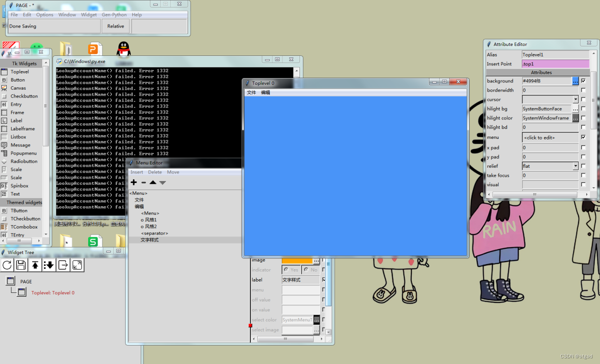
Task: Click the <click to edit> menu field
Action: pyautogui.click(x=550, y=137)
